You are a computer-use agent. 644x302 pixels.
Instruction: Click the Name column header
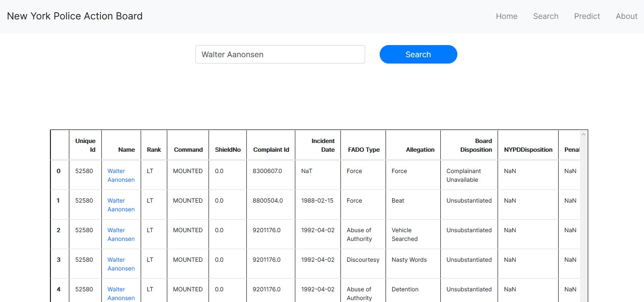(x=121, y=145)
